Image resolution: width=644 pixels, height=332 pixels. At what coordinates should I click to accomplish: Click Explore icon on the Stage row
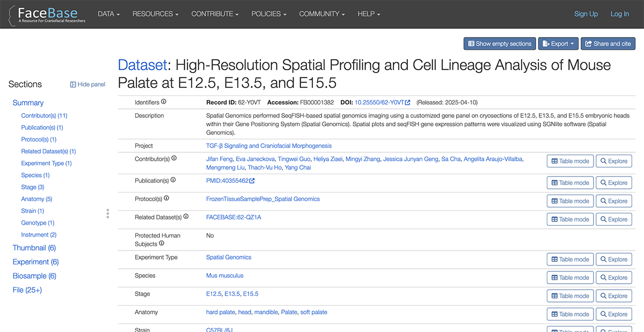(x=613, y=296)
